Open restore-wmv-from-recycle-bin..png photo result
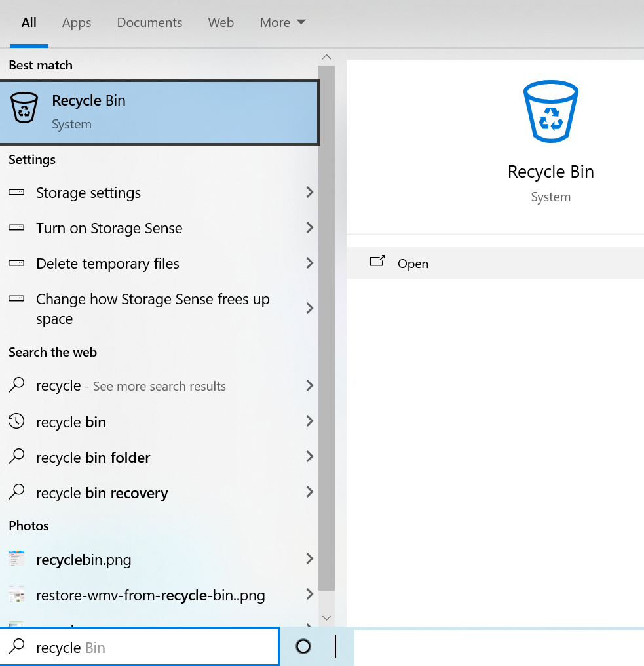Viewport: 644px width, 666px height. pos(159,595)
